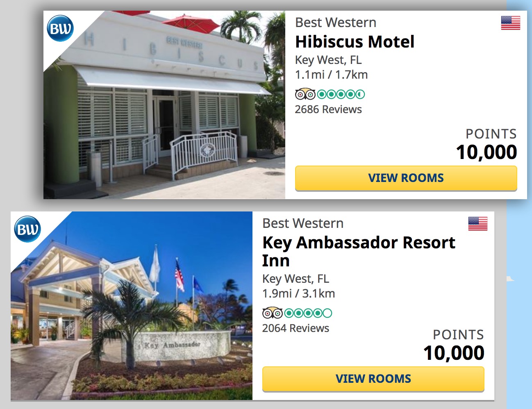Open the 2064 Reviews link

[x=296, y=328]
